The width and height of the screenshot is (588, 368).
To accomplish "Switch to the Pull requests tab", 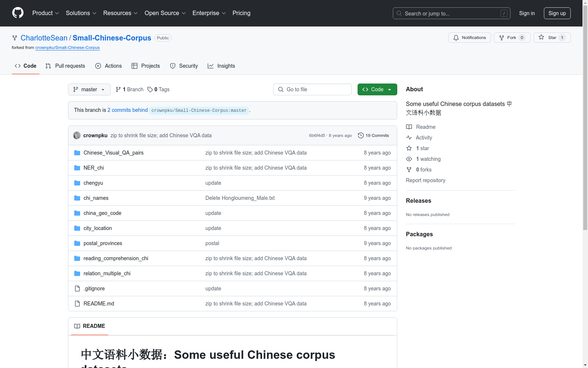I will coord(65,66).
